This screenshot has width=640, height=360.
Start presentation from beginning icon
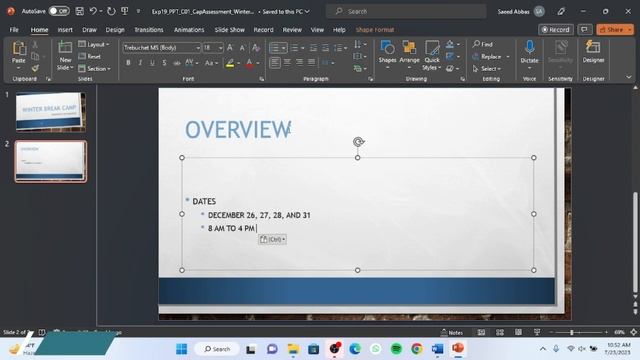point(125,11)
